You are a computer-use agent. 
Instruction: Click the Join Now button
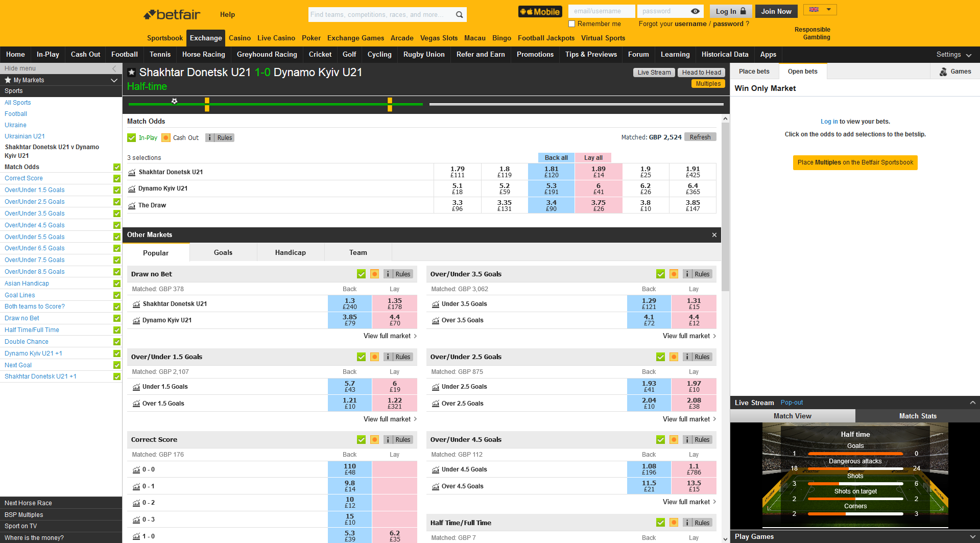(x=776, y=11)
